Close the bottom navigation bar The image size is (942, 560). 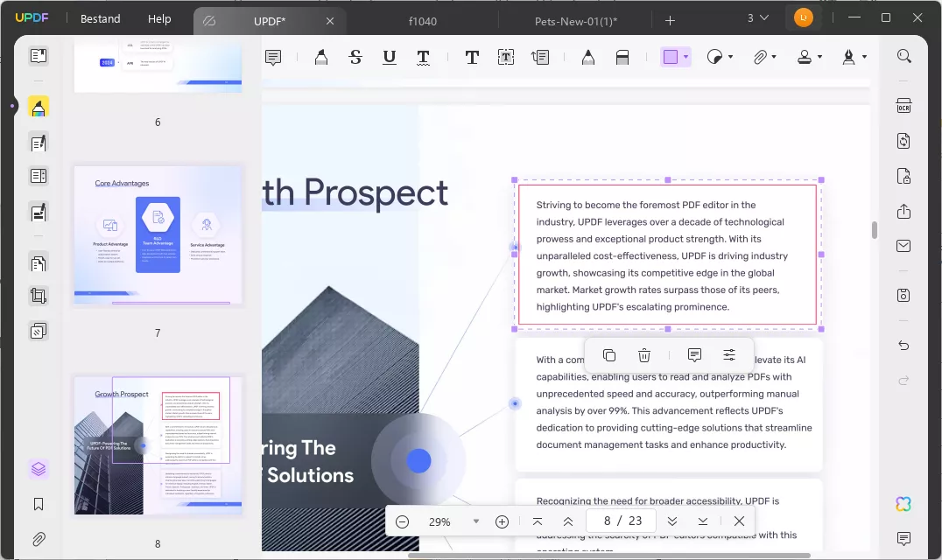[x=740, y=521]
